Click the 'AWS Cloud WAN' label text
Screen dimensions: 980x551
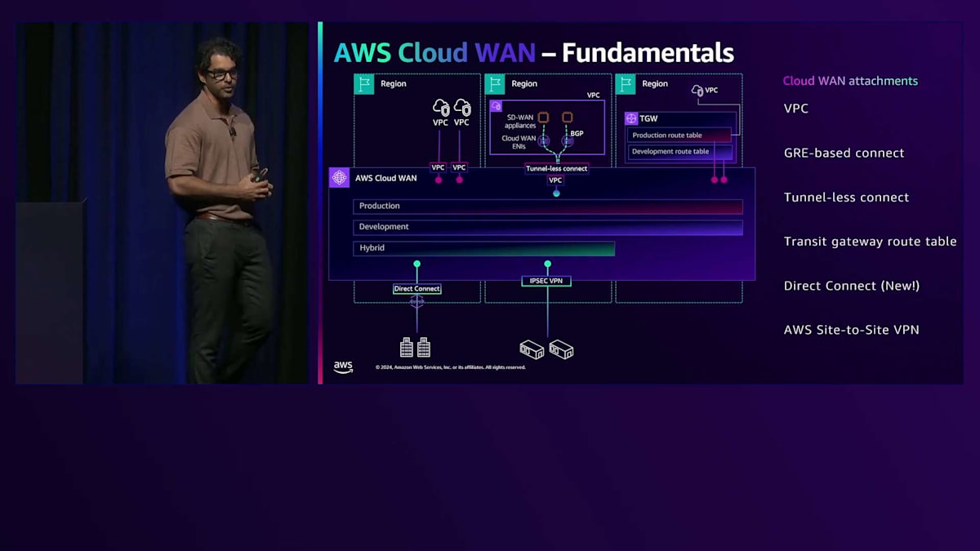pyautogui.click(x=385, y=178)
